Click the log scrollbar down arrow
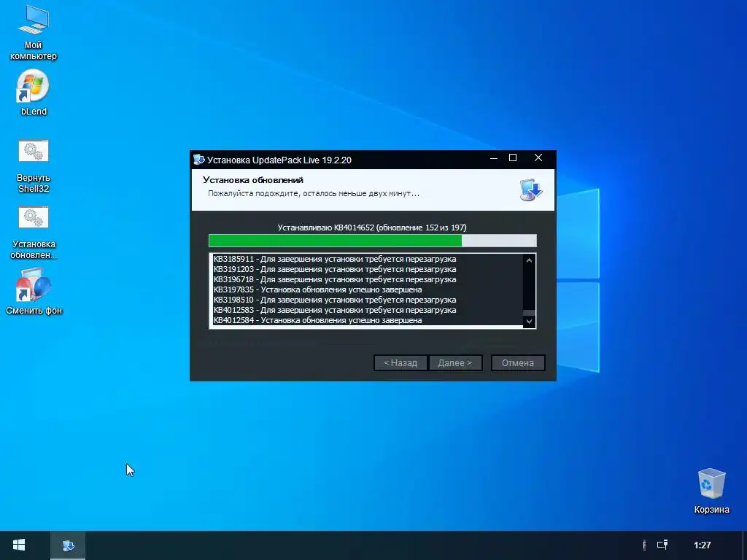The width and height of the screenshot is (747, 560). (x=529, y=322)
